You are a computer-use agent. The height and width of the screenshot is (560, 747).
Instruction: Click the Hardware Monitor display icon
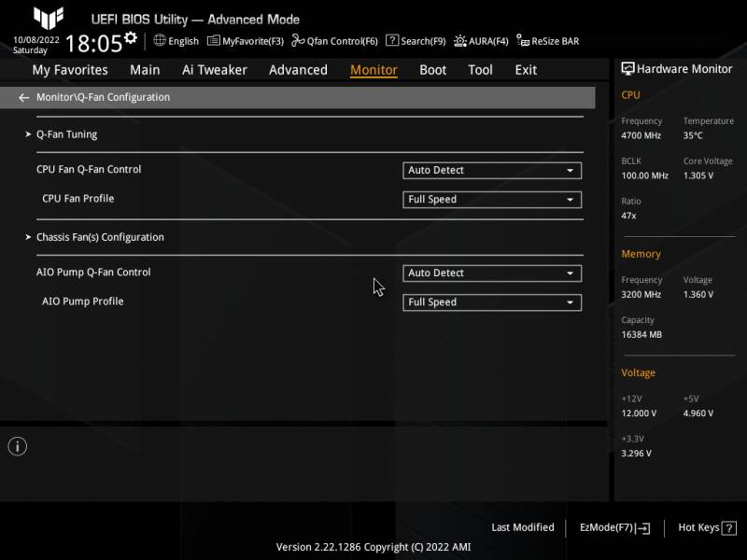[627, 68]
